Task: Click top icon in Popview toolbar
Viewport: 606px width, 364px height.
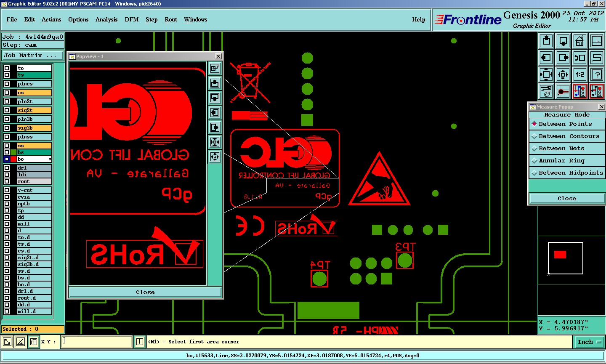Action: [x=215, y=68]
